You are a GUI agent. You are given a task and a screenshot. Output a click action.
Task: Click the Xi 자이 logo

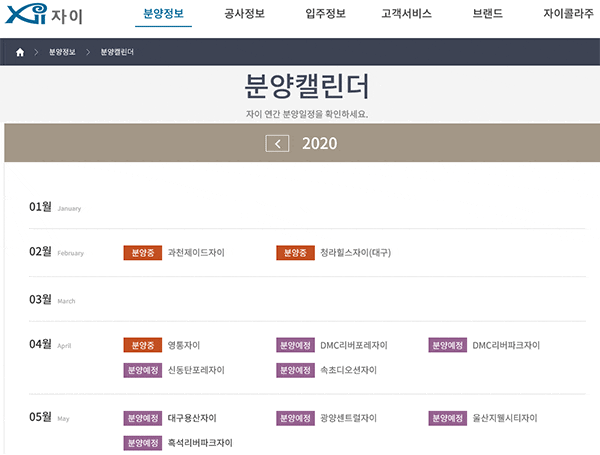(44, 14)
